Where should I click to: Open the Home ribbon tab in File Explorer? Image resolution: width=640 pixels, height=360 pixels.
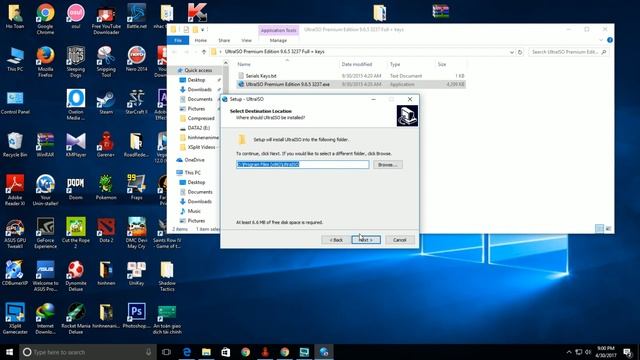coord(200,40)
